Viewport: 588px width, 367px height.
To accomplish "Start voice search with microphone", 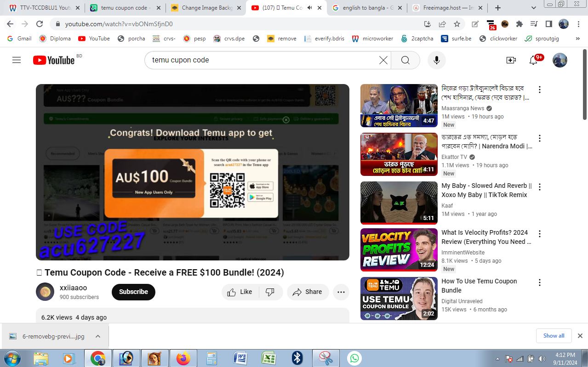I will (x=437, y=60).
